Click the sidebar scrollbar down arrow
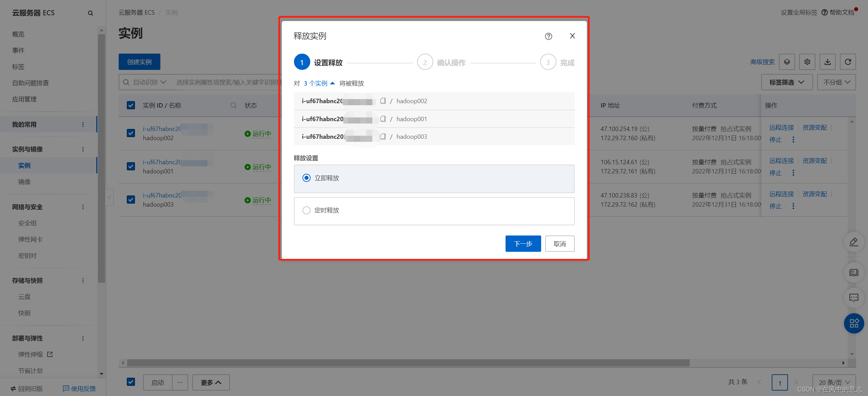 (101, 374)
